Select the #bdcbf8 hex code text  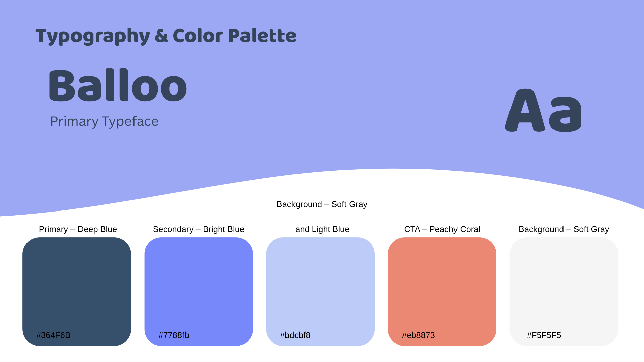pyautogui.click(x=295, y=335)
